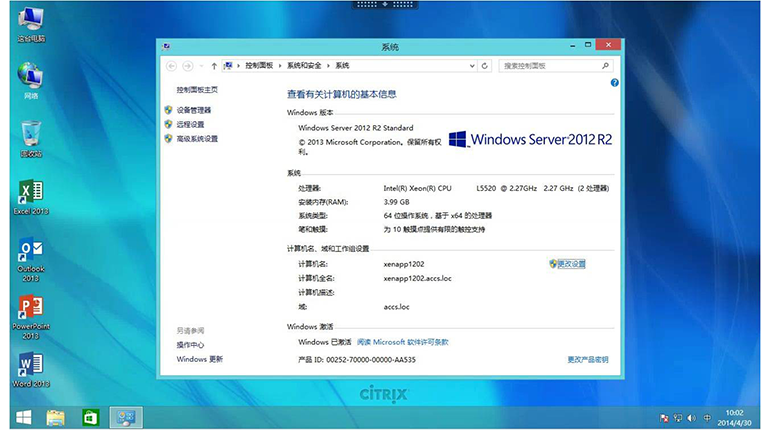Open 控制面板主页 link
Image resolution: width=770 pixels, height=430 pixels.
pyautogui.click(x=197, y=90)
